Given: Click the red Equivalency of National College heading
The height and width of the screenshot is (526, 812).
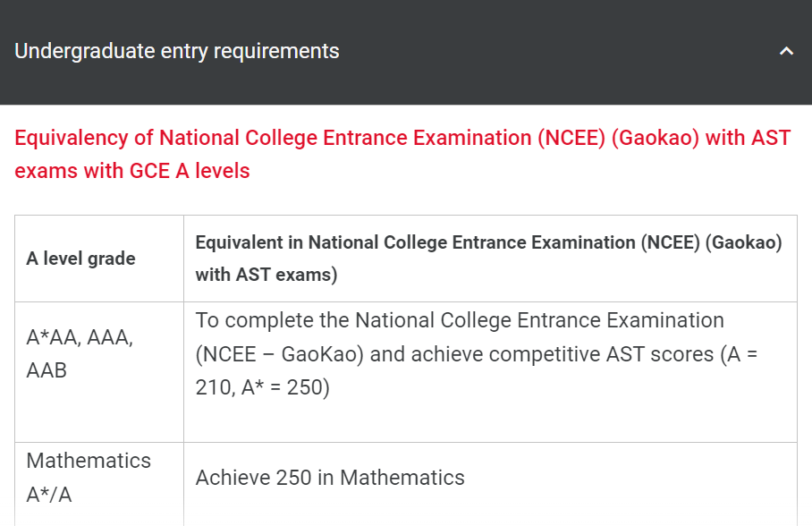Looking at the screenshot, I should [268, 139].
